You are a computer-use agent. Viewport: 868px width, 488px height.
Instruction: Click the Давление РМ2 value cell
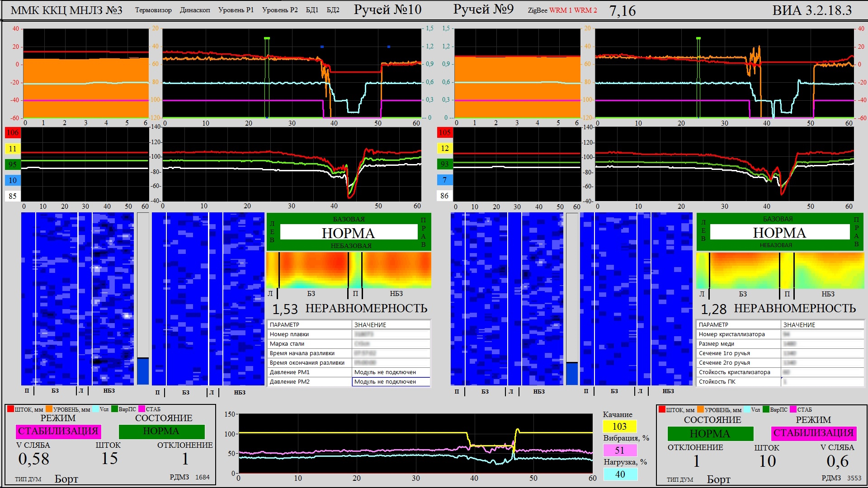[391, 382]
